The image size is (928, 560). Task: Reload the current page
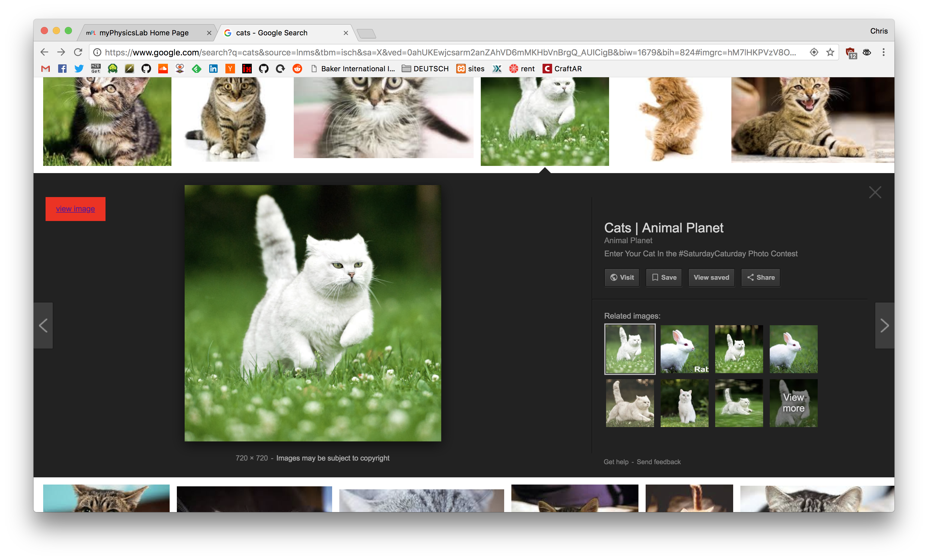[x=78, y=52]
